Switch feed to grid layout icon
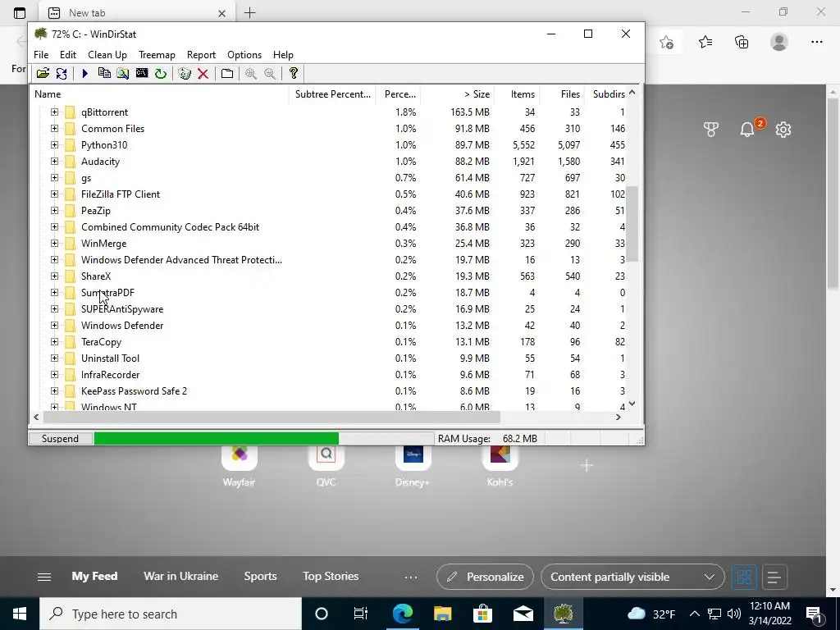This screenshot has height=630, width=840. coord(744,577)
